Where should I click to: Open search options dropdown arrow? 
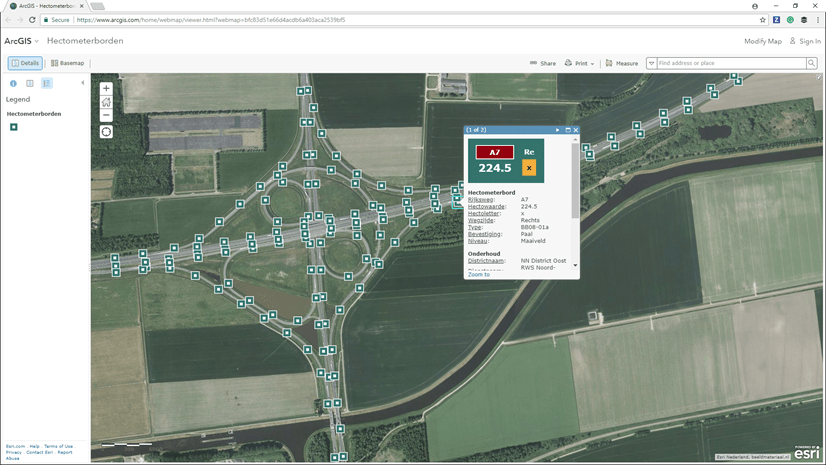point(652,63)
